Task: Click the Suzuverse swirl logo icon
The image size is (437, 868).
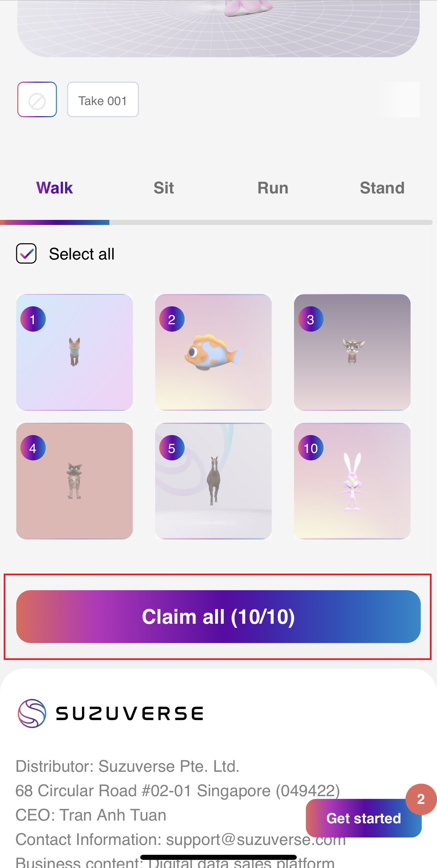Action: [x=32, y=713]
